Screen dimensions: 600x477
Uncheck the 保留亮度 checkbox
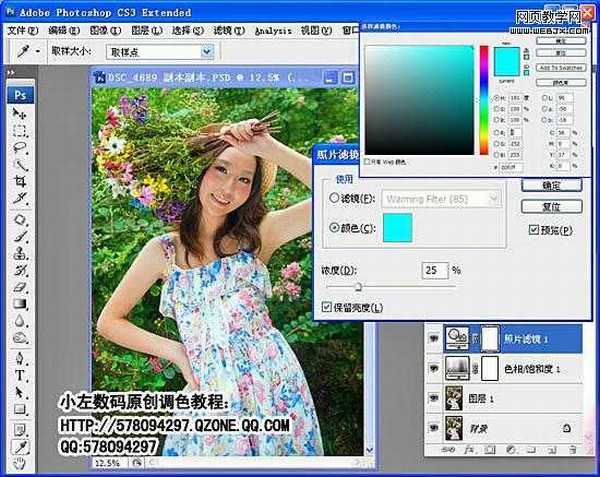(327, 306)
